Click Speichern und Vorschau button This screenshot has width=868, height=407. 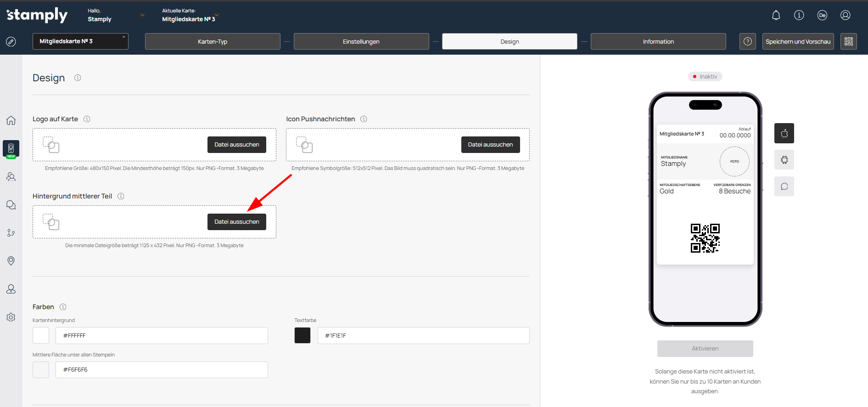(x=798, y=41)
